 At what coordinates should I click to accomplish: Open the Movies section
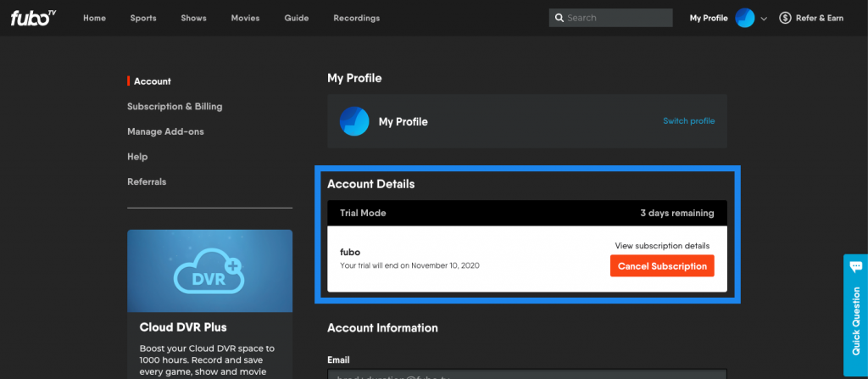246,18
